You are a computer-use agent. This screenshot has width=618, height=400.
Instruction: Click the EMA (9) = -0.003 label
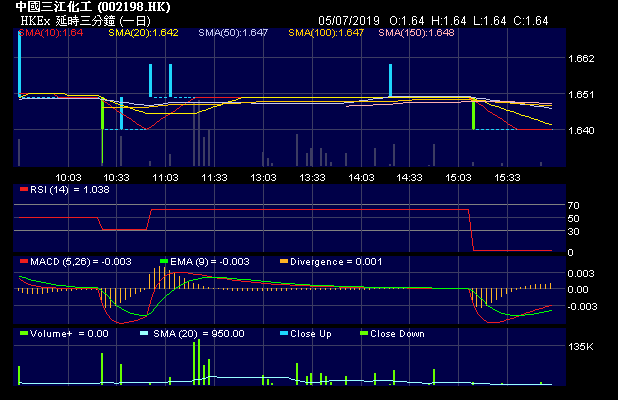210,262
